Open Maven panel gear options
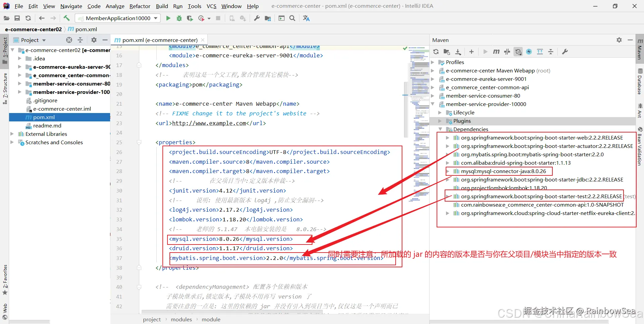The width and height of the screenshot is (644, 324). [x=619, y=40]
